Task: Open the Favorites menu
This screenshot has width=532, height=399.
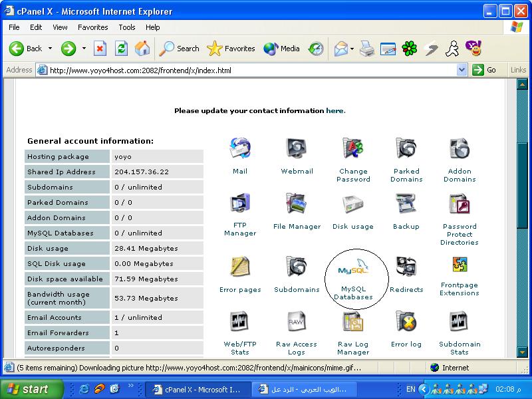Action: 92,27
